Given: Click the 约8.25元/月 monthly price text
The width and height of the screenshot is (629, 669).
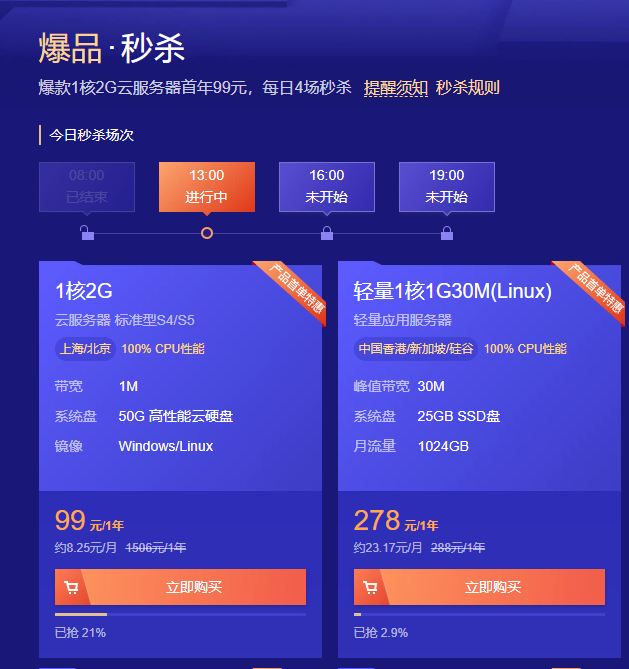Looking at the screenshot, I should coord(86,548).
